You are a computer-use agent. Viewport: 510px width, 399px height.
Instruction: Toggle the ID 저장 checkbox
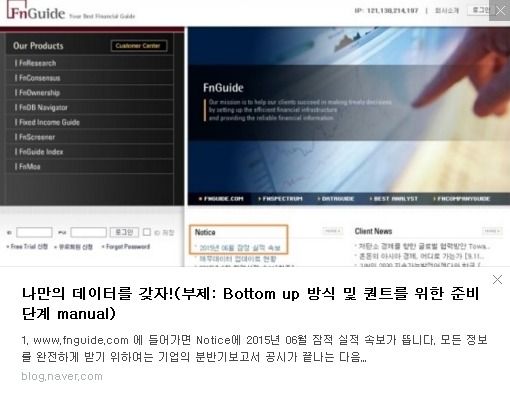pyautogui.click(x=147, y=232)
